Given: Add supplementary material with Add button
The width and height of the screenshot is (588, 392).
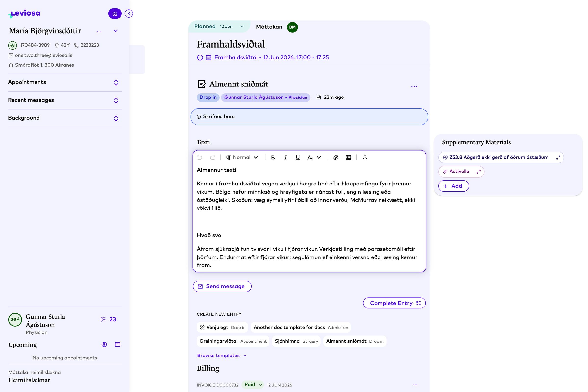Looking at the screenshot, I should [x=453, y=186].
